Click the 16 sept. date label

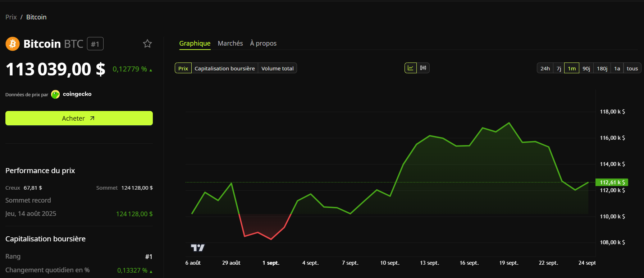tap(469, 263)
